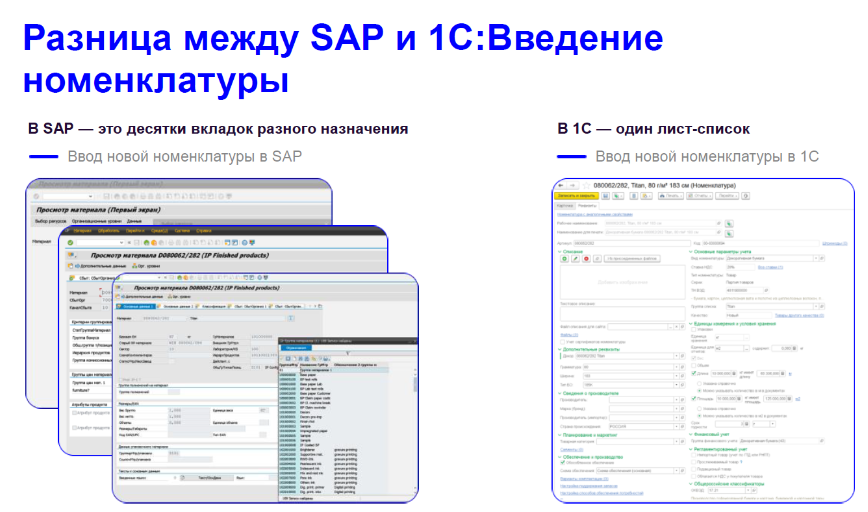Image resolution: width=868 pixels, height=512 pixels.
Task: Select 'Классификация' tab in SAP
Action: pyautogui.click(x=213, y=306)
